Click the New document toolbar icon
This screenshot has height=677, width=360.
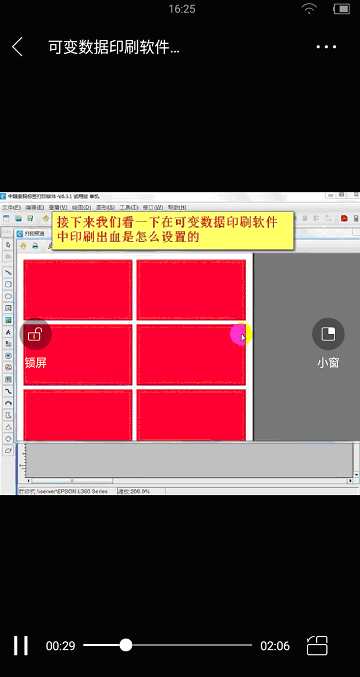[6, 218]
